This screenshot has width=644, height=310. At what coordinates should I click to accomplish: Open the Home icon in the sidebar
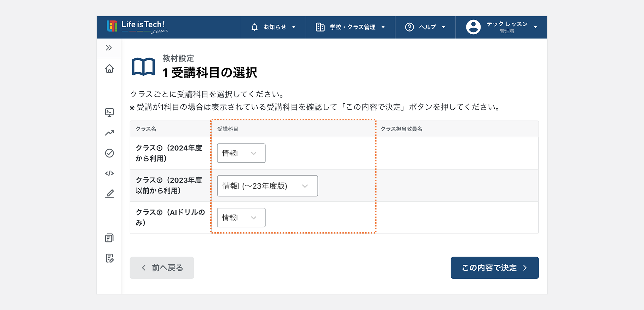click(109, 68)
